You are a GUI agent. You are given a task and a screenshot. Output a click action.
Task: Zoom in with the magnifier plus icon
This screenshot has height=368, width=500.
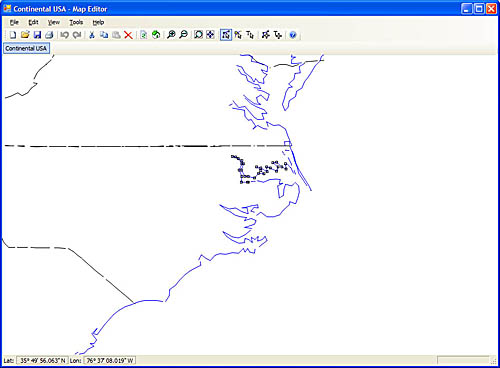coord(171,35)
